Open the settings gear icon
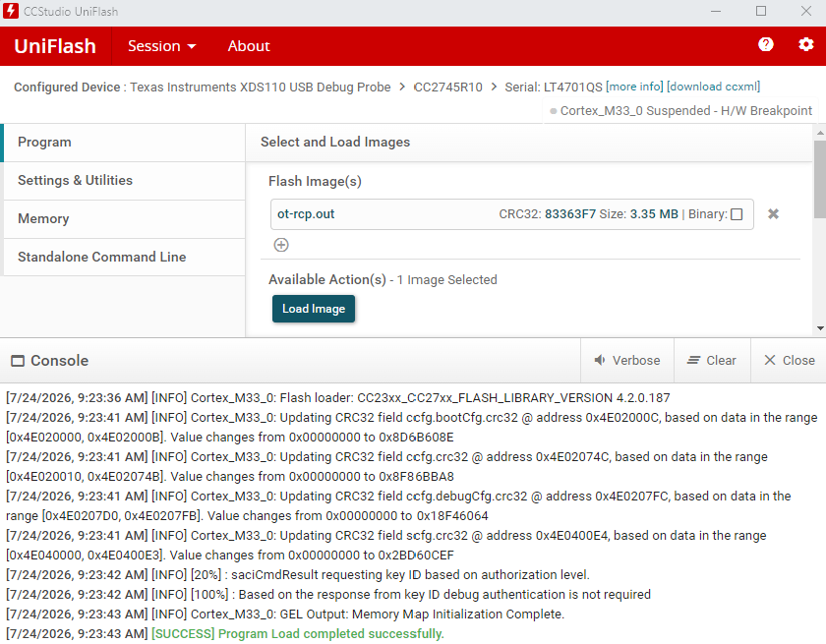The width and height of the screenshot is (826, 644). (x=805, y=45)
